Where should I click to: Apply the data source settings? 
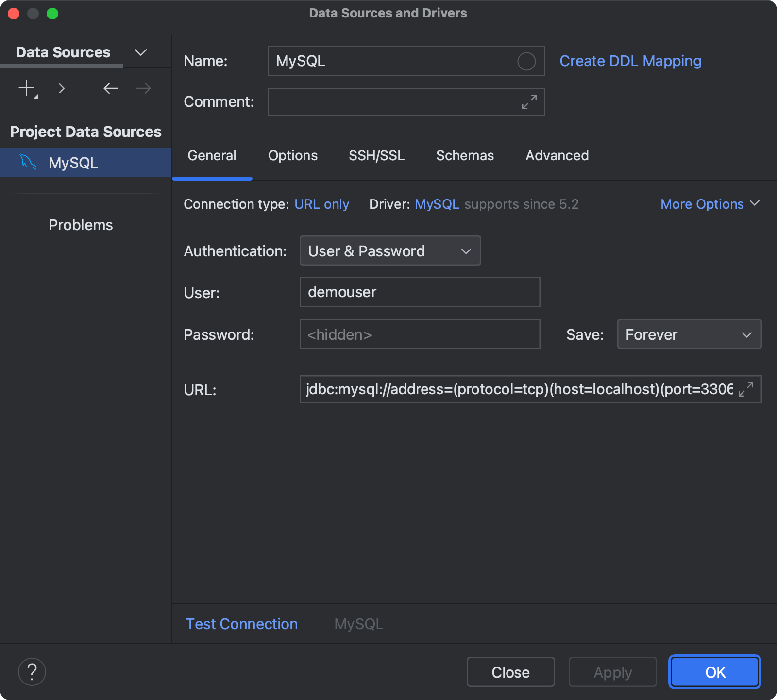coord(612,672)
